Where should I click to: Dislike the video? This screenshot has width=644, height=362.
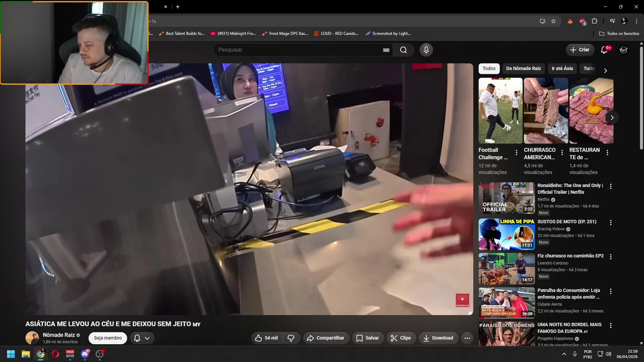click(x=291, y=338)
